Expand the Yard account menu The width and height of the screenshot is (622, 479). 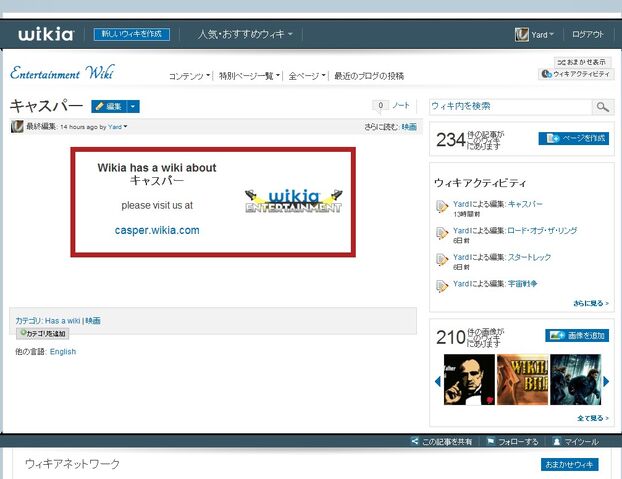pyautogui.click(x=542, y=35)
